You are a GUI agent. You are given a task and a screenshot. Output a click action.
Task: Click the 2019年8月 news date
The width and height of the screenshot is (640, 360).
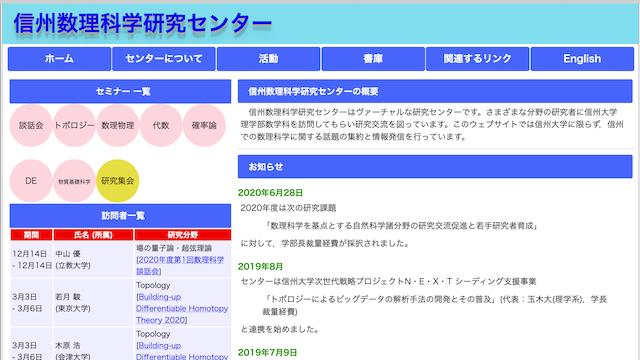260,267
